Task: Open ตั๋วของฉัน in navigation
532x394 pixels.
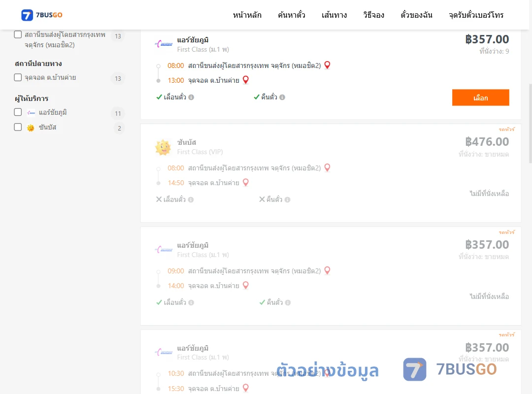Action: (x=416, y=15)
